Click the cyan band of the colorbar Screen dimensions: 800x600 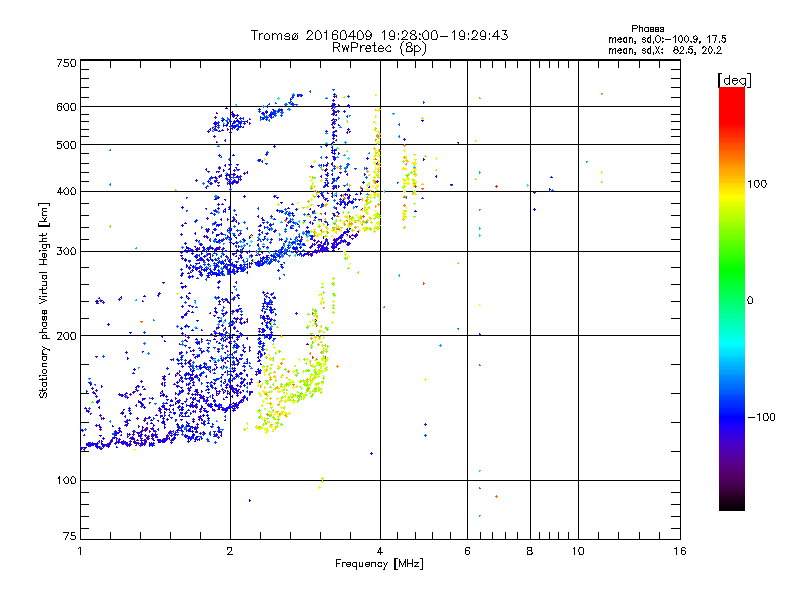732,347
